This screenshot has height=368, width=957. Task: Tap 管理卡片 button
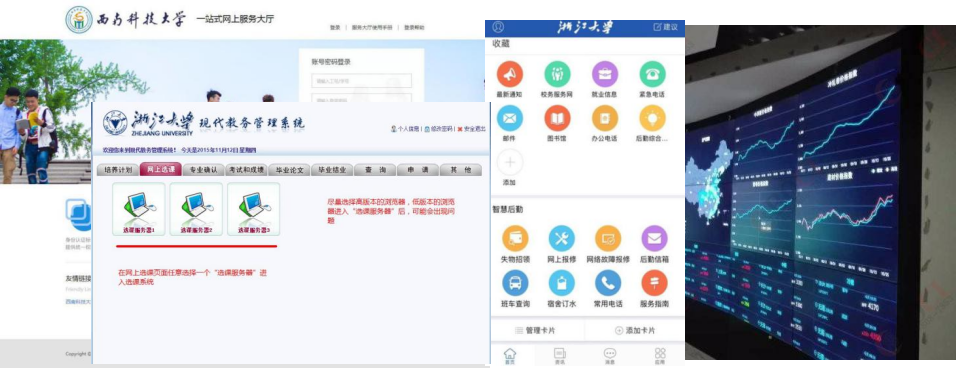pyautogui.click(x=535, y=330)
